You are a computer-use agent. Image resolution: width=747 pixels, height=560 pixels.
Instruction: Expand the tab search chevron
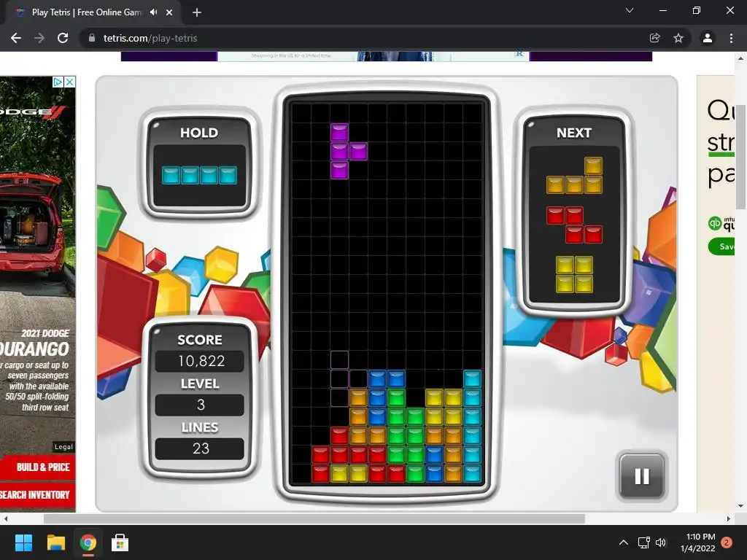point(630,10)
